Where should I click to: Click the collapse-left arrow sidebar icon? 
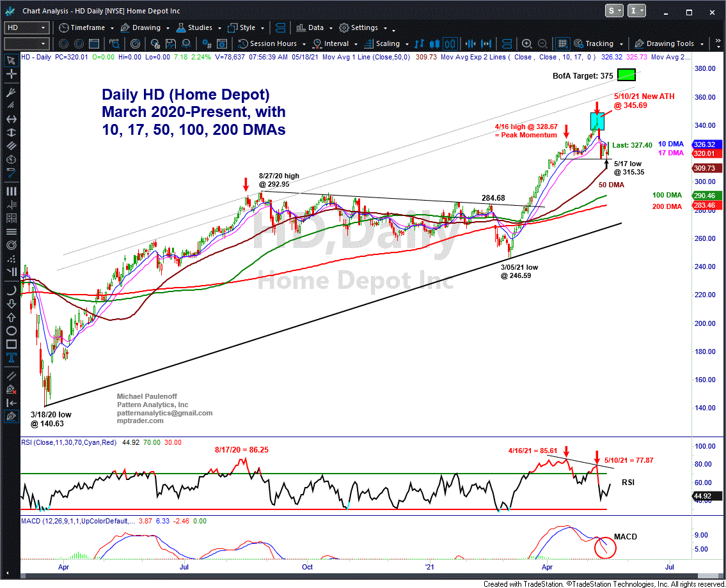pos(11,403)
